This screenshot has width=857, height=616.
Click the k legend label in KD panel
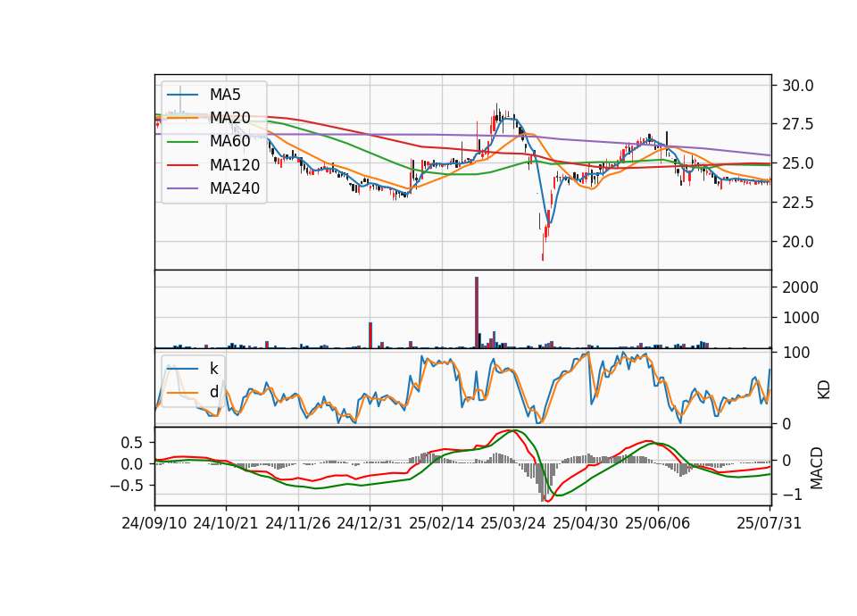(213, 369)
